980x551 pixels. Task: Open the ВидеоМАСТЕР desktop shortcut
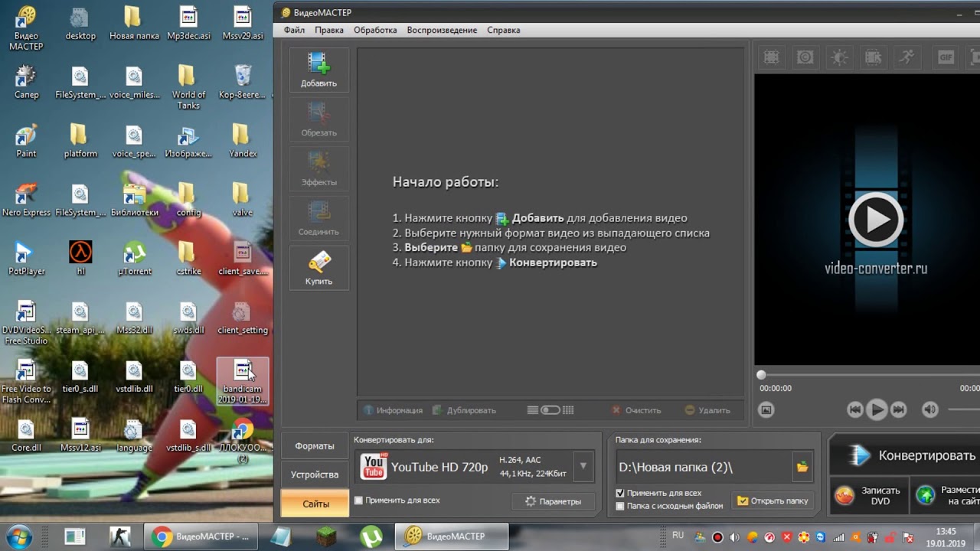pyautogui.click(x=26, y=29)
